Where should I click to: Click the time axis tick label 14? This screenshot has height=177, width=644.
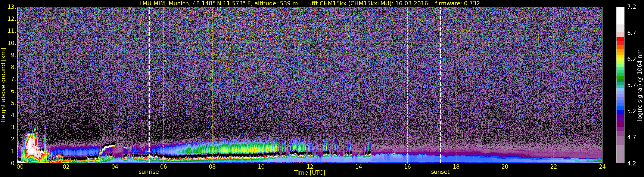[358, 167]
